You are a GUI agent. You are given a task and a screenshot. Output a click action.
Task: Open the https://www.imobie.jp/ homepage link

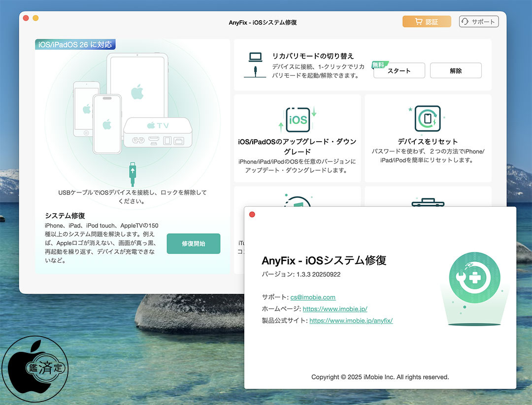tap(334, 309)
